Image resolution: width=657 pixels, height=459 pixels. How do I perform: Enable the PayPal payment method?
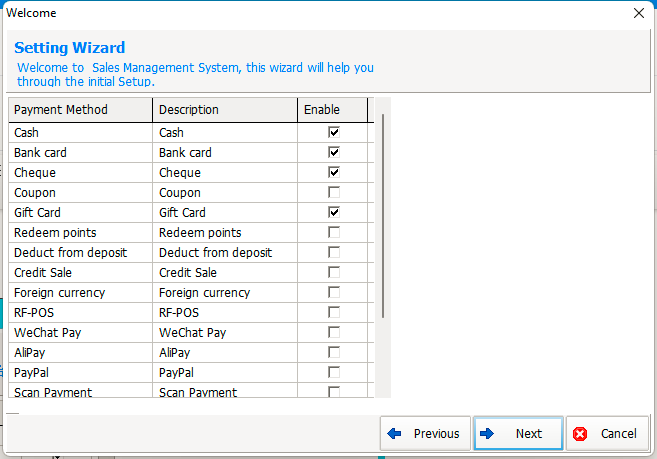coord(334,372)
